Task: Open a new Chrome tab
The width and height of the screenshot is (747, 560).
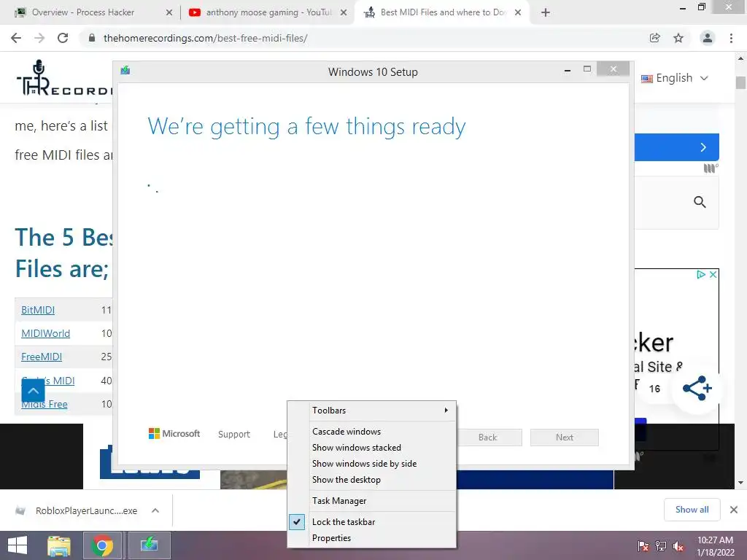Action: point(546,12)
